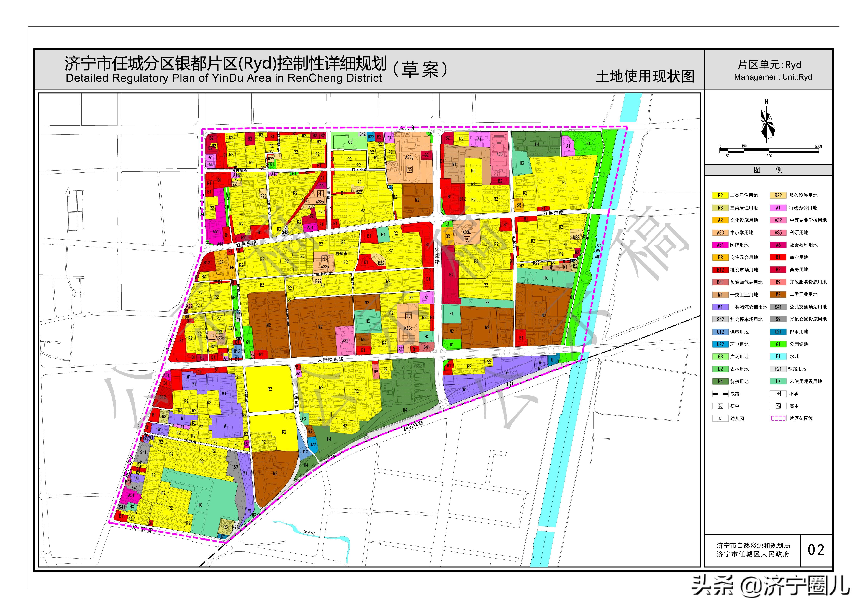868x614 pixels.
Task: Click the U21 swatch for 排水用地
Action: 778,332
